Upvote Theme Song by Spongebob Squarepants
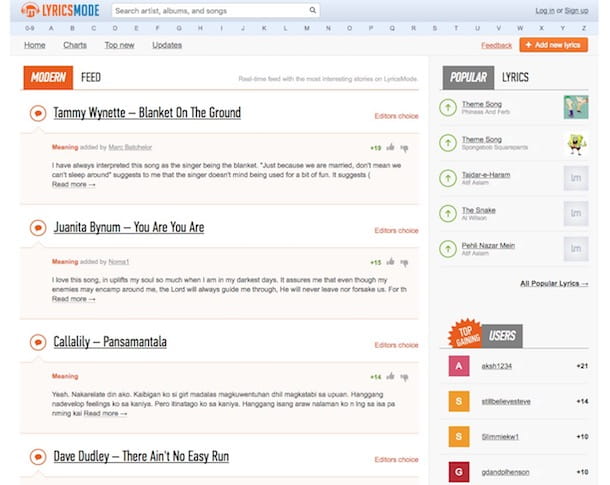This screenshot has width=610, height=485. pyautogui.click(x=448, y=143)
